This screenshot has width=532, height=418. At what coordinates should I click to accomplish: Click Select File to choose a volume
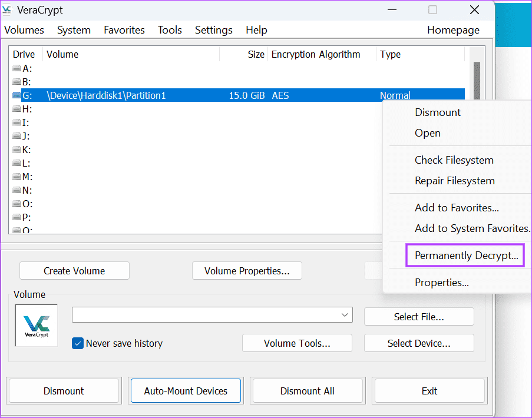click(x=418, y=316)
